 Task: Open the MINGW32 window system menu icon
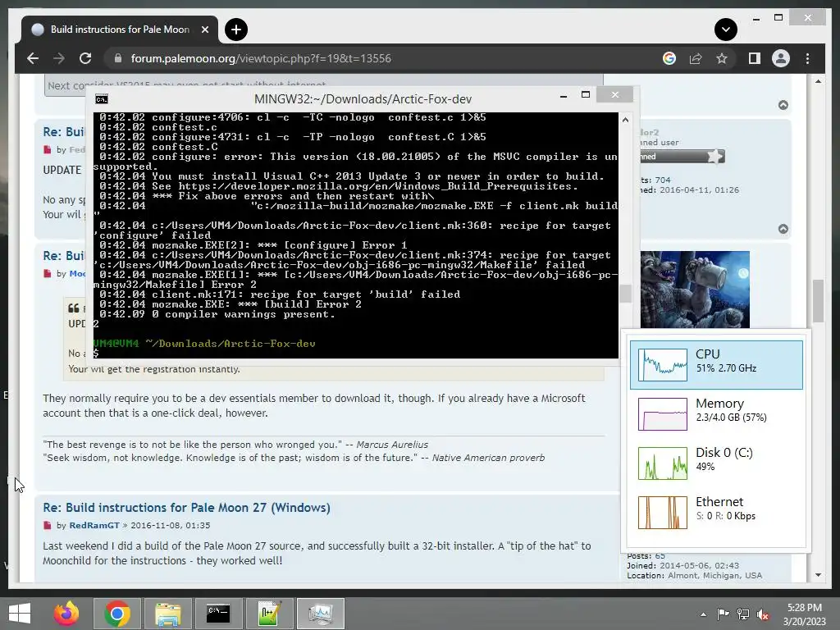tap(101, 99)
